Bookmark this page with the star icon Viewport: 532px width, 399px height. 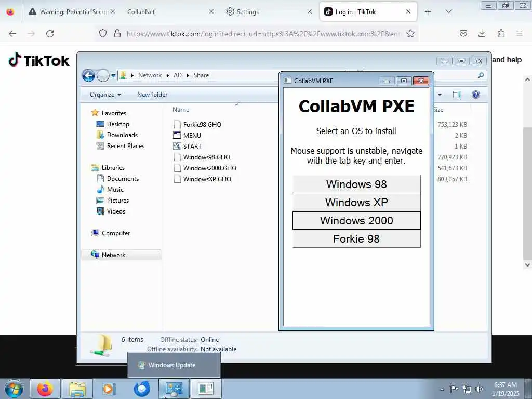tap(410, 33)
